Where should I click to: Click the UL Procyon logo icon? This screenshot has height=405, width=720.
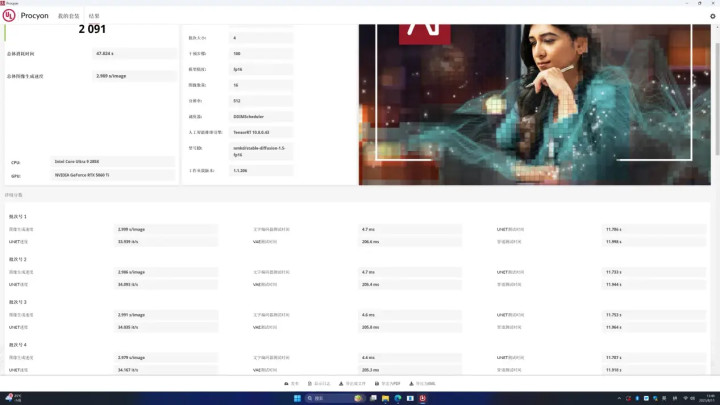click(9, 16)
